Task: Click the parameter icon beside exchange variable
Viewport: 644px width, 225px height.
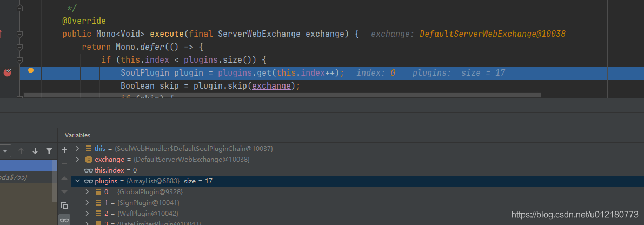Action: point(88,160)
